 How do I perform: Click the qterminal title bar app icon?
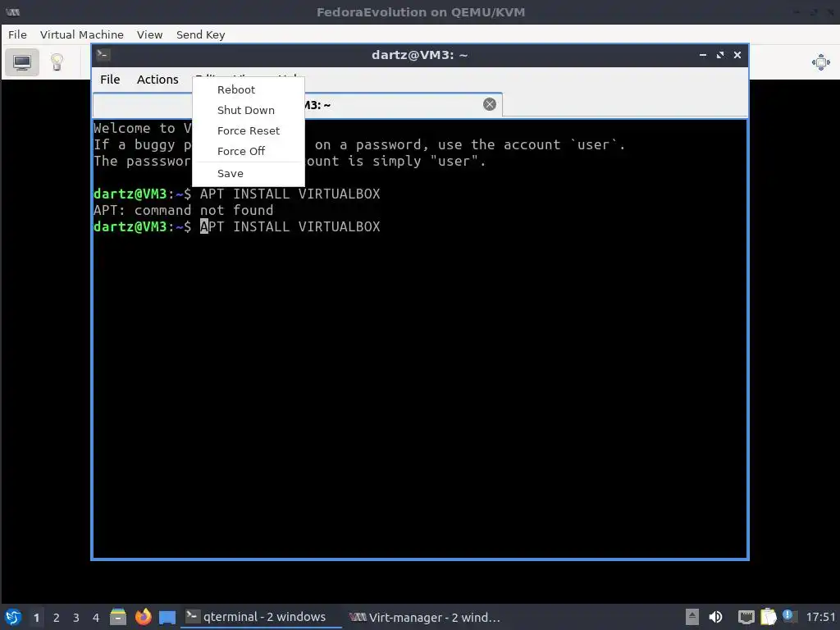(x=103, y=55)
